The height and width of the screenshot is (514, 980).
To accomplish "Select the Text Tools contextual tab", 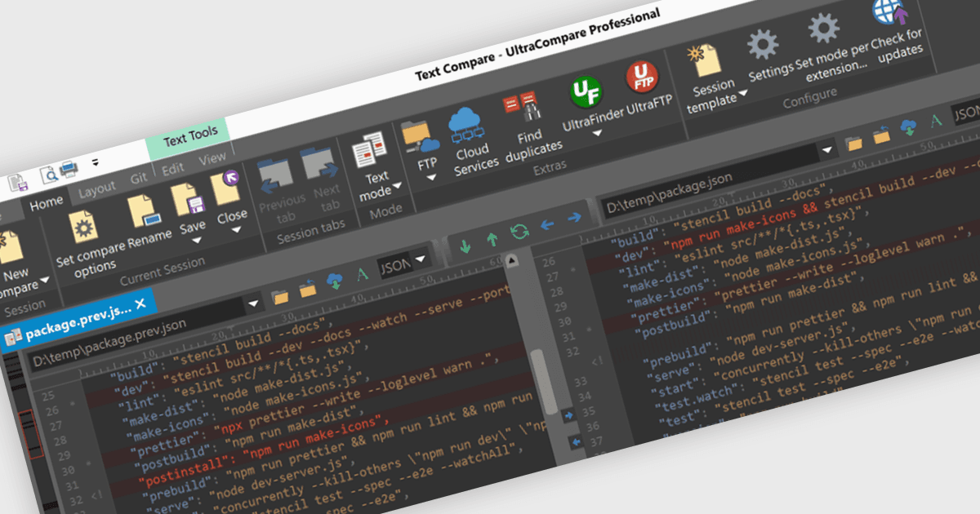I will [x=190, y=137].
